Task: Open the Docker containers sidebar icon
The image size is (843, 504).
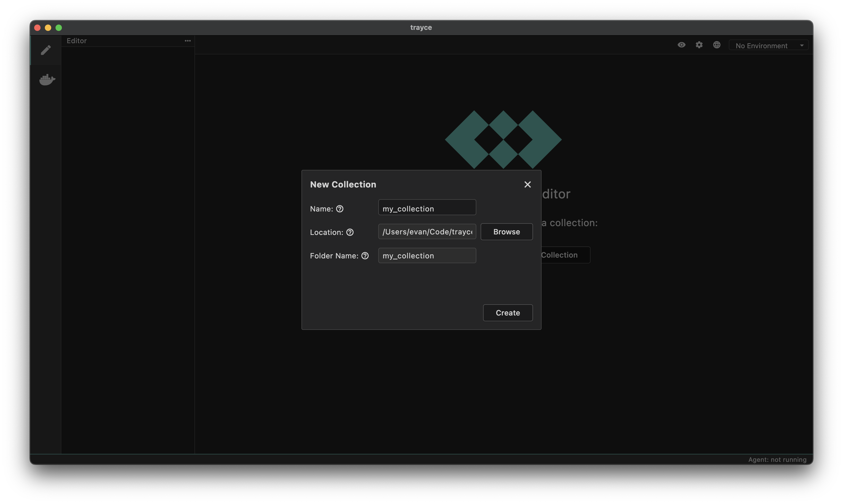Action: (x=47, y=79)
